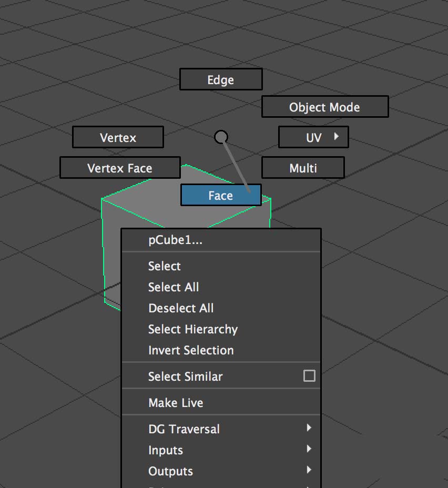The width and height of the screenshot is (448, 488).
Task: Open Inputs submenu
Action: [221, 450]
